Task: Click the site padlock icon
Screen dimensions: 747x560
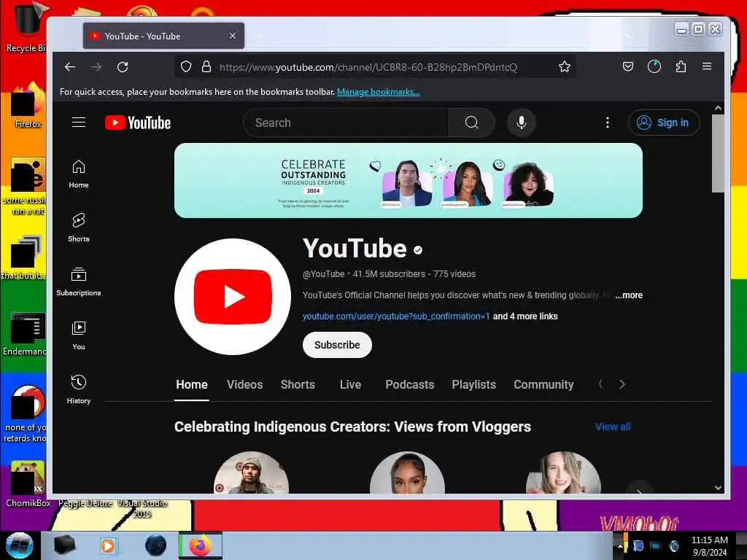Action: pos(206,66)
